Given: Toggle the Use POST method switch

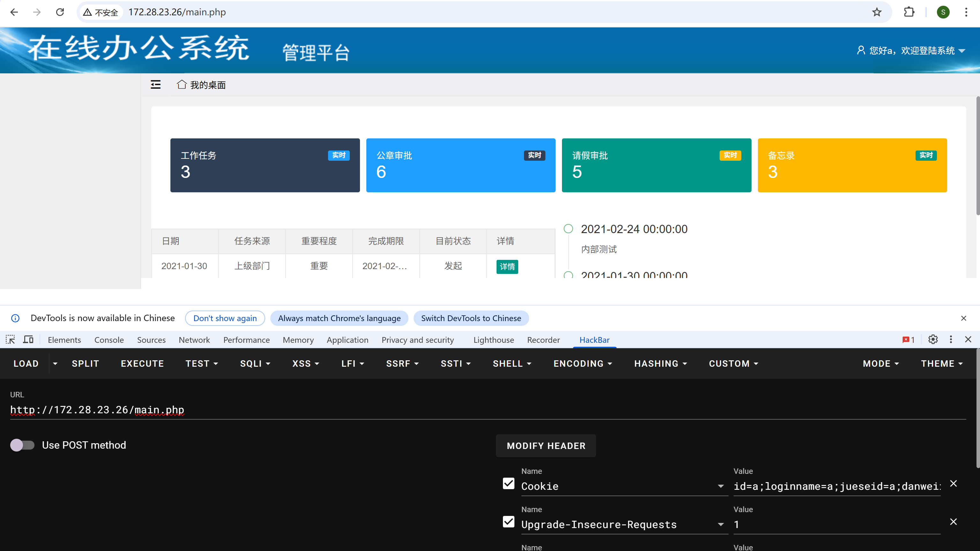Looking at the screenshot, I should (x=22, y=445).
